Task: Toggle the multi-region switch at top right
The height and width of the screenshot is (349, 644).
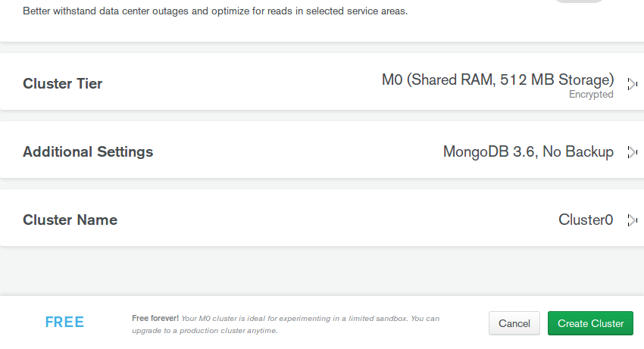Action: [580, 2]
